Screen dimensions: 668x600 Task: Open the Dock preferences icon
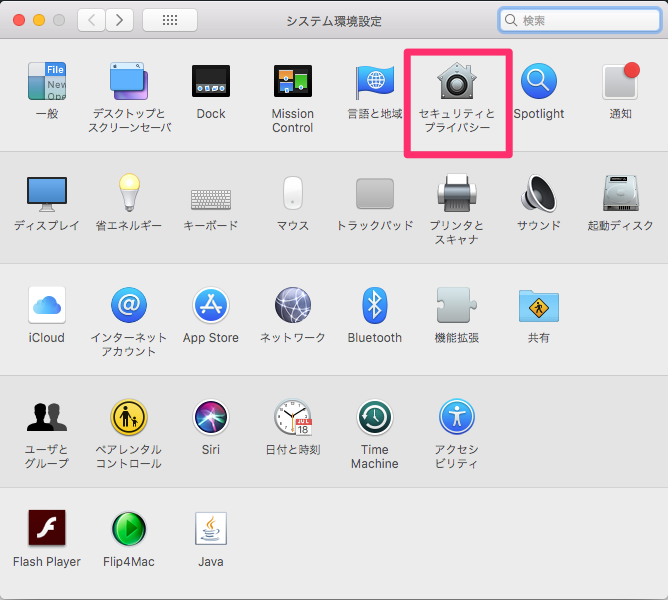pyautogui.click(x=211, y=81)
